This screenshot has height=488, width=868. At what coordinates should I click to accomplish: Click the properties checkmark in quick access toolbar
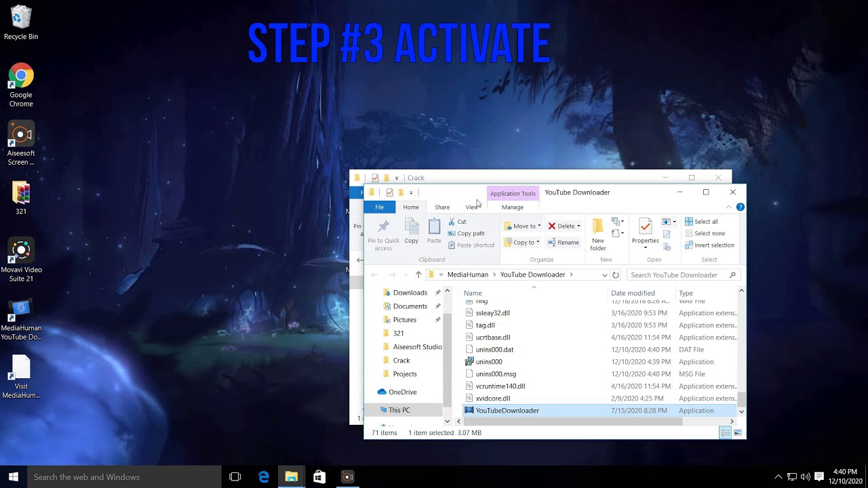coord(389,192)
